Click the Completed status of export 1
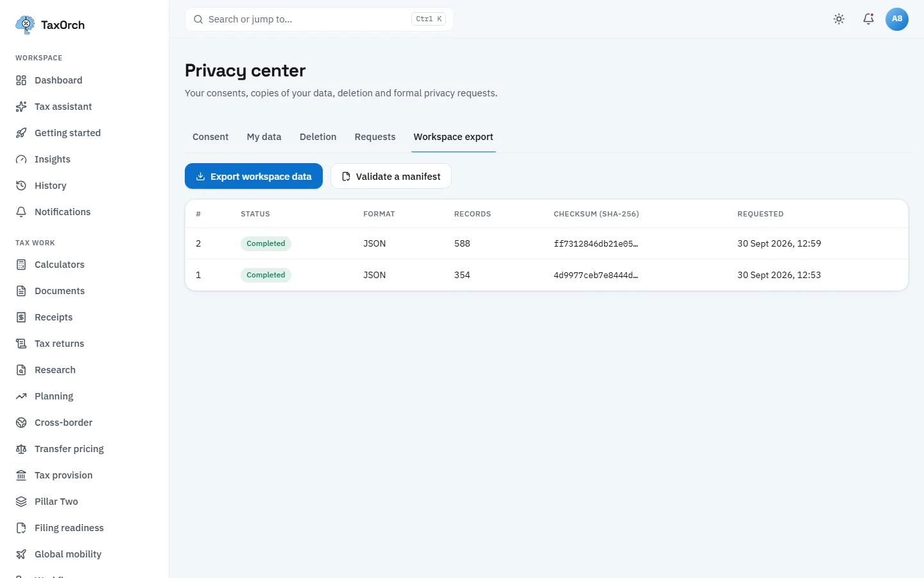This screenshot has width=924, height=578. [x=266, y=276]
